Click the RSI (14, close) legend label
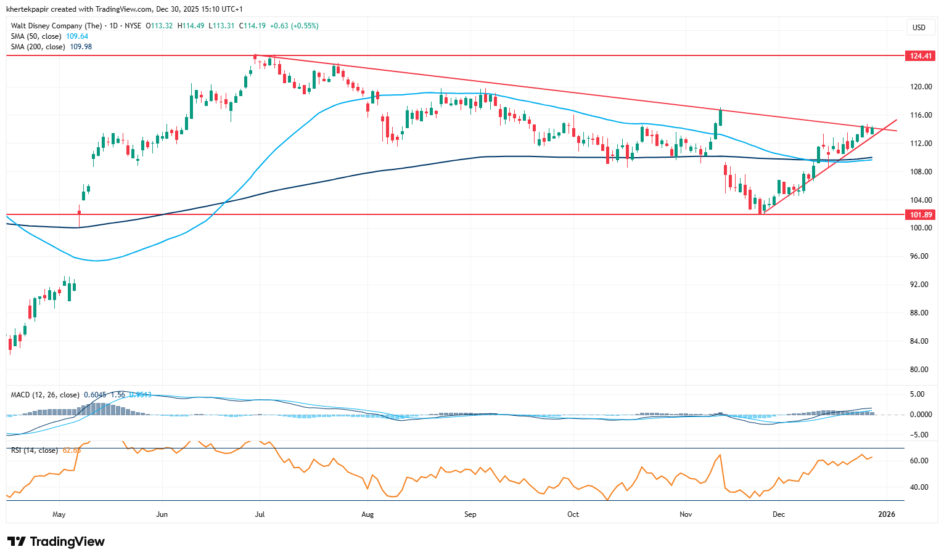944x560 pixels. pyautogui.click(x=34, y=450)
